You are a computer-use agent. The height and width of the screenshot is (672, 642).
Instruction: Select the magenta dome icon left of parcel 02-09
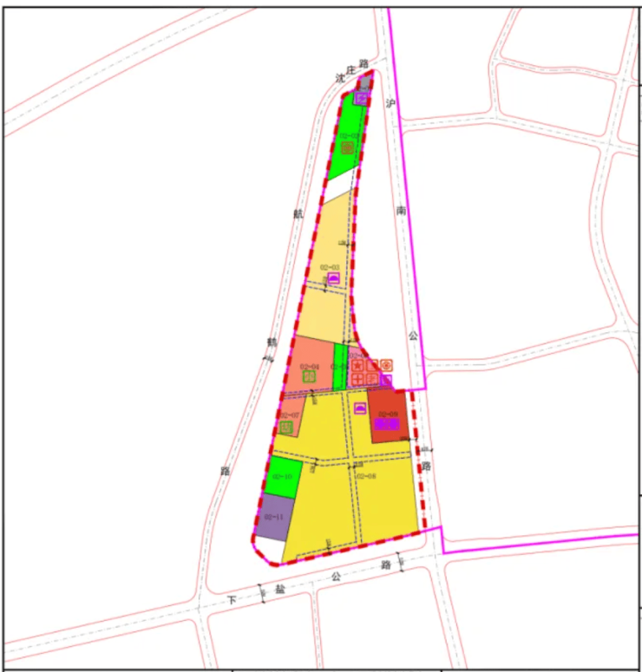359,408
